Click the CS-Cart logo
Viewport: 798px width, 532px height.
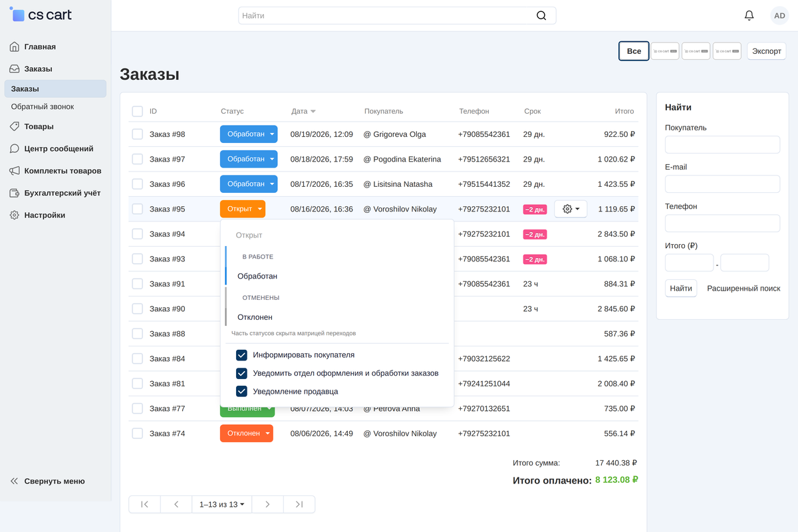(x=41, y=15)
